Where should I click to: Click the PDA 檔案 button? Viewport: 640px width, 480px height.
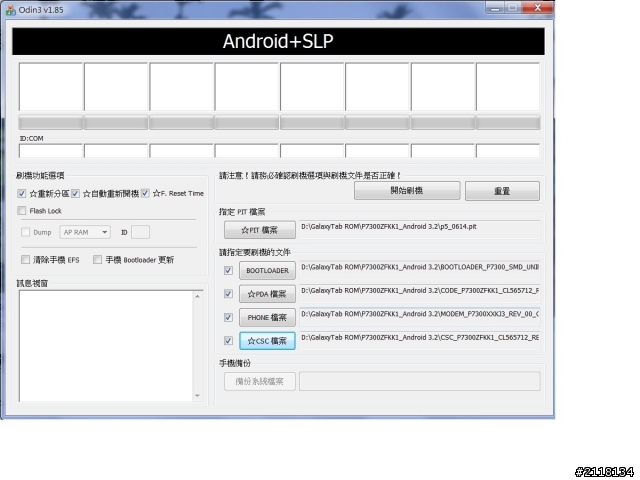[267, 294]
